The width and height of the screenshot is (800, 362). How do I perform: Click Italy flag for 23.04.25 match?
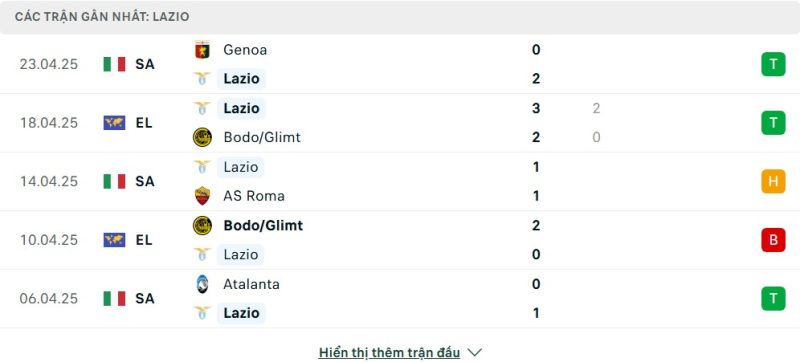(114, 64)
